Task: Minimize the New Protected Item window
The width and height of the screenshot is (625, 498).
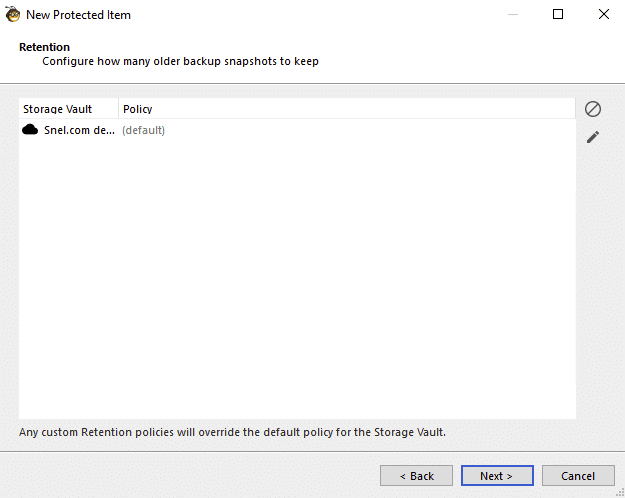Action: [513, 14]
